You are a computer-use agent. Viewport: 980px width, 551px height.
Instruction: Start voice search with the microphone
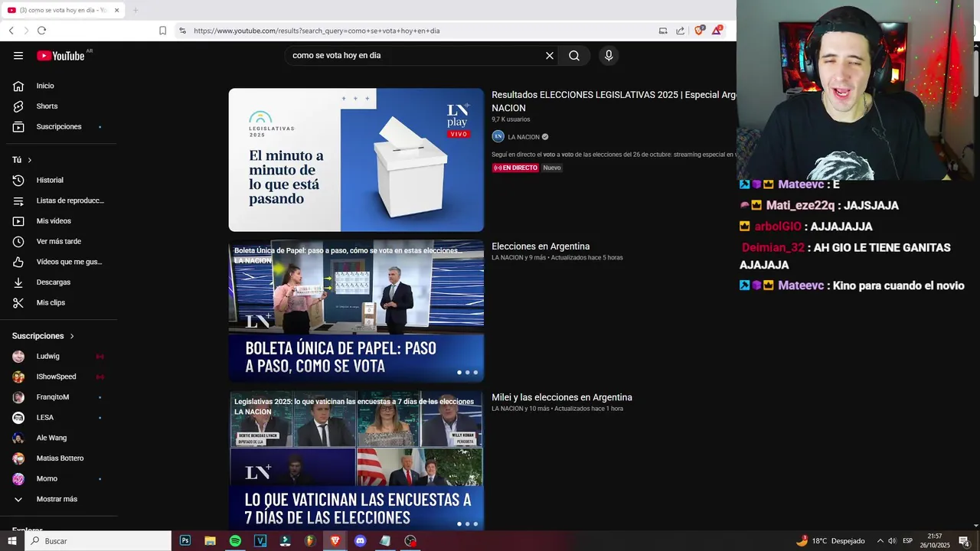coord(609,55)
